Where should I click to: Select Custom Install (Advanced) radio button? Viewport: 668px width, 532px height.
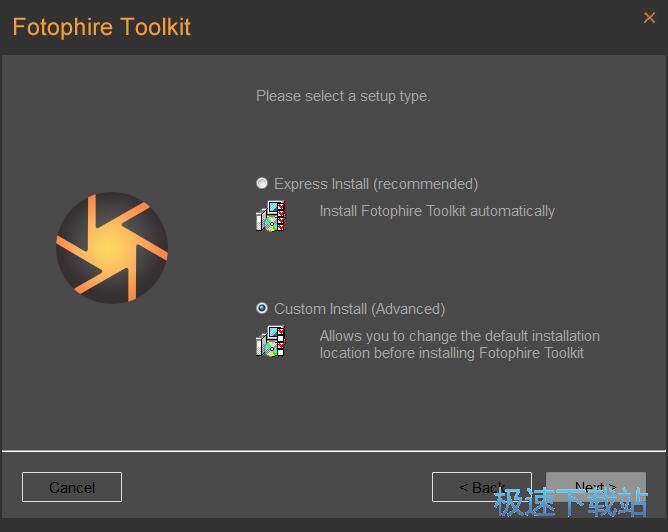coord(262,308)
